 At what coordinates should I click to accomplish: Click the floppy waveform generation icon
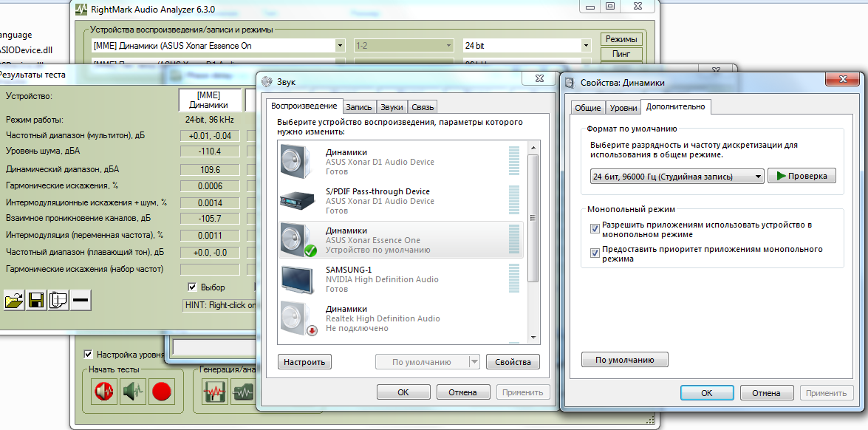pyautogui.click(x=213, y=392)
